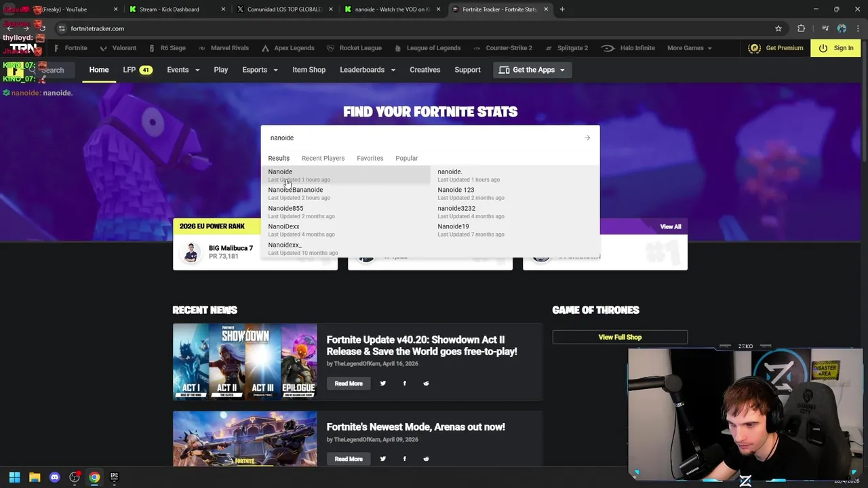Viewport: 868px width, 488px height.
Task: Click the View Full Shop button
Action: pyautogui.click(x=620, y=337)
